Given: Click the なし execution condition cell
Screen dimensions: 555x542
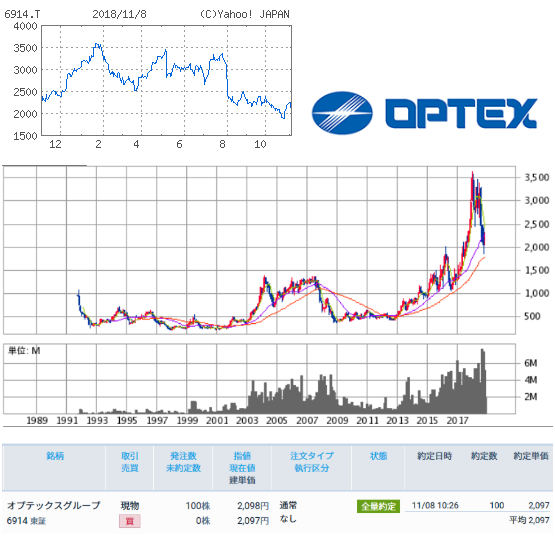Looking at the screenshot, I should pos(288,519).
